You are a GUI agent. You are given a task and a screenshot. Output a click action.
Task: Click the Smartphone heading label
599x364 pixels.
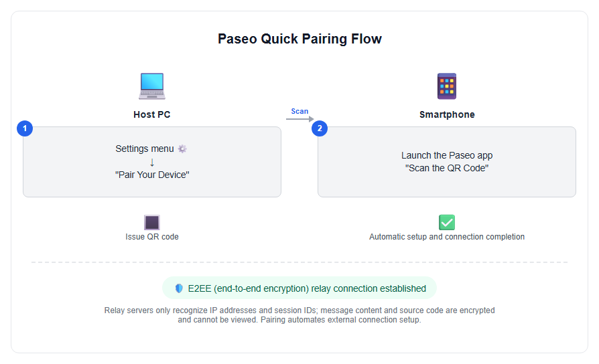447,114
